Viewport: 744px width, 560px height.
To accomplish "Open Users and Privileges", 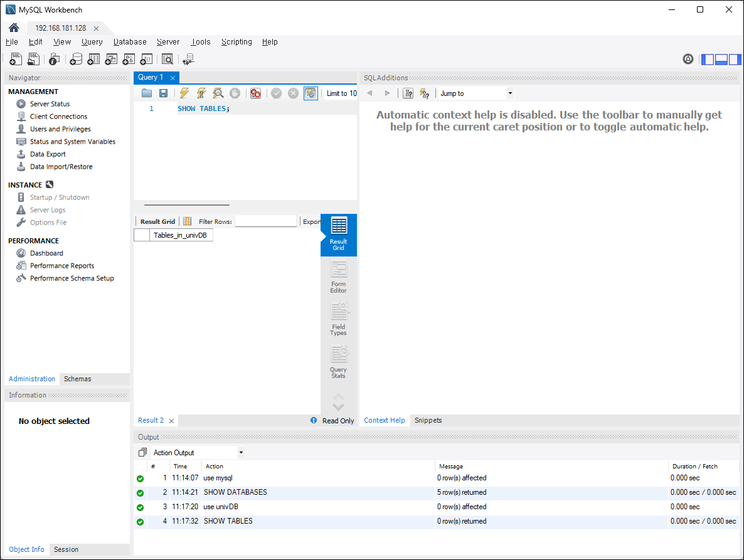I will tap(60, 129).
